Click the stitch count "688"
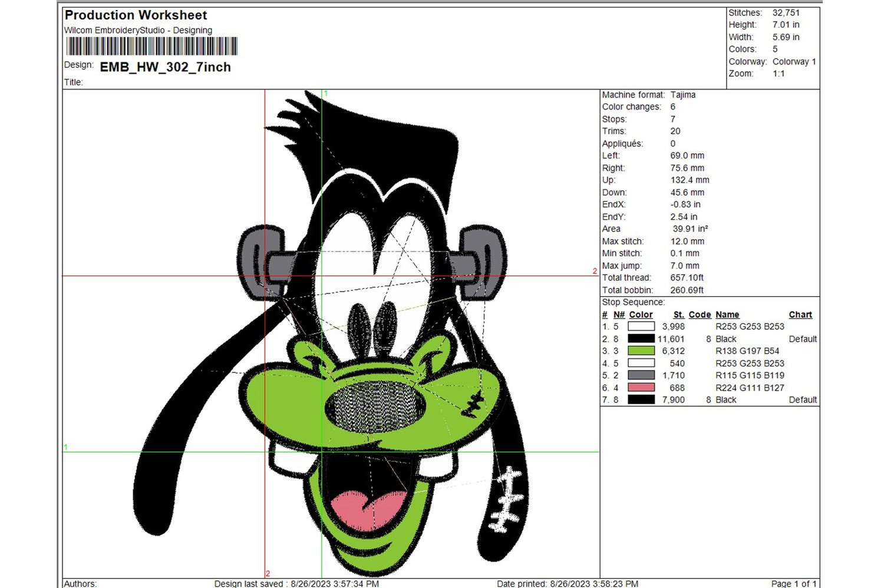884x588 pixels. (x=677, y=388)
